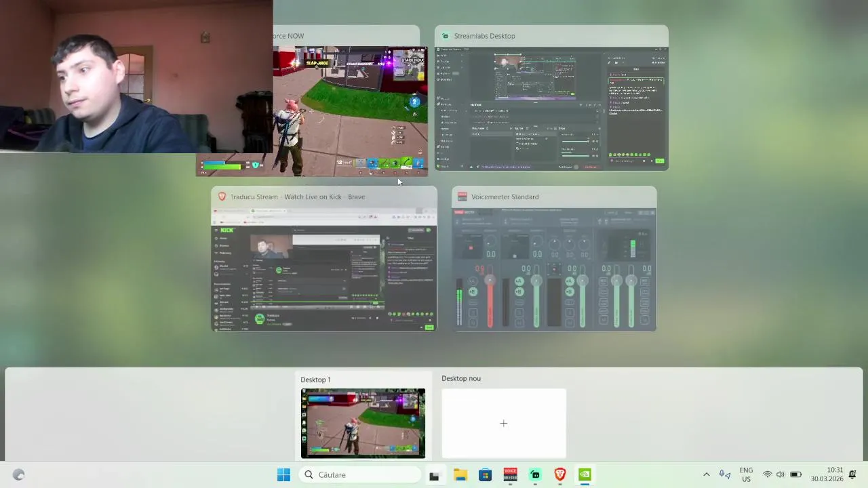The width and height of the screenshot is (868, 488).
Task: Open File Explorer from the taskbar
Action: 460,475
